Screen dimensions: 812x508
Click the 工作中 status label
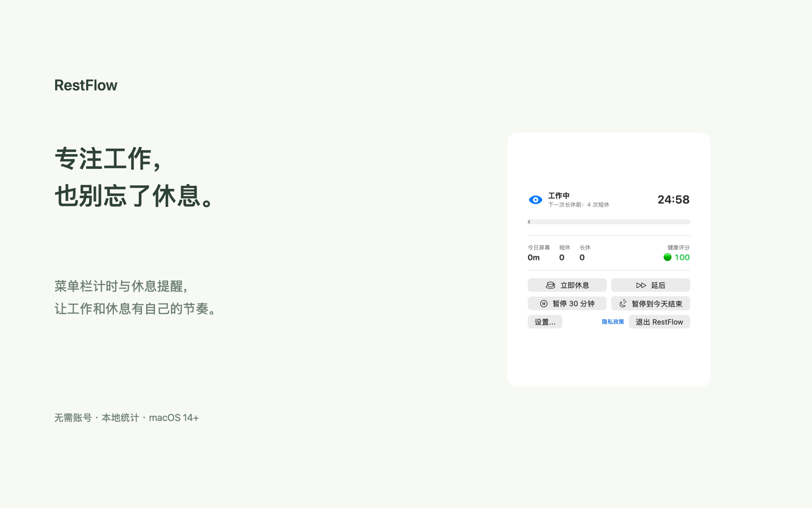[559, 195]
